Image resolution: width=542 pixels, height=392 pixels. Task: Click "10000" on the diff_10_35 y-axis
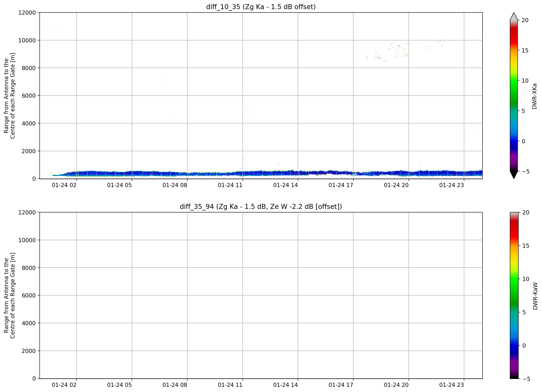tap(27, 40)
